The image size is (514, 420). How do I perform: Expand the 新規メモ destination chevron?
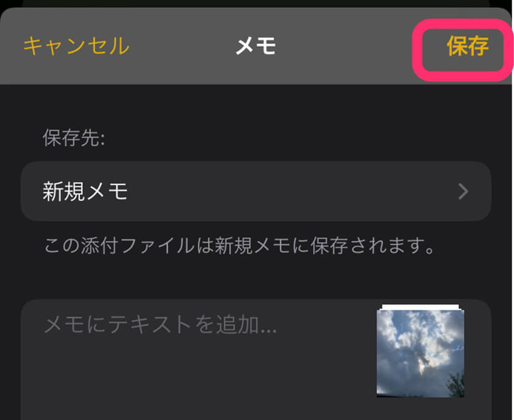(463, 191)
